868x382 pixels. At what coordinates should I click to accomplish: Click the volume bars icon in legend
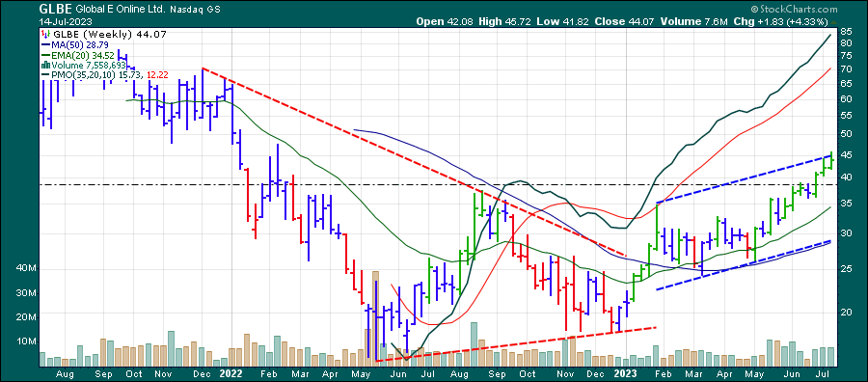coord(45,65)
